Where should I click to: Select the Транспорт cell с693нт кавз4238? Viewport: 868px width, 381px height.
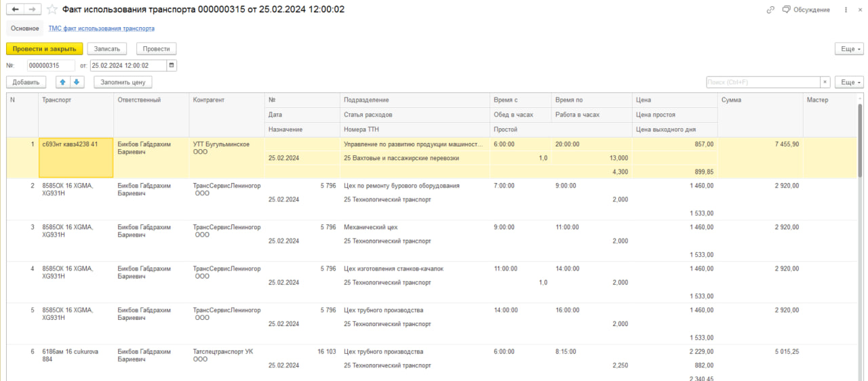[76, 158]
